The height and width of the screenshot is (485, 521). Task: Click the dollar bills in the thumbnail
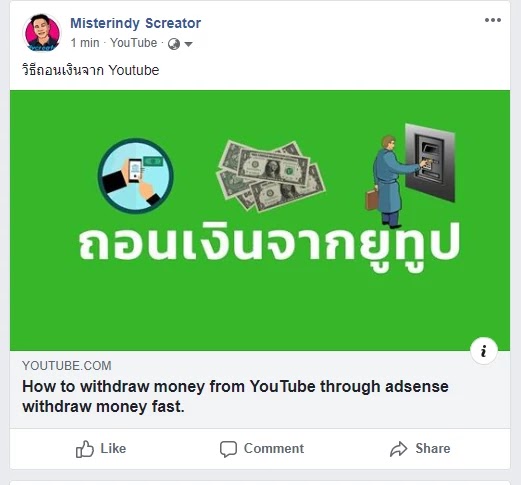pos(271,175)
